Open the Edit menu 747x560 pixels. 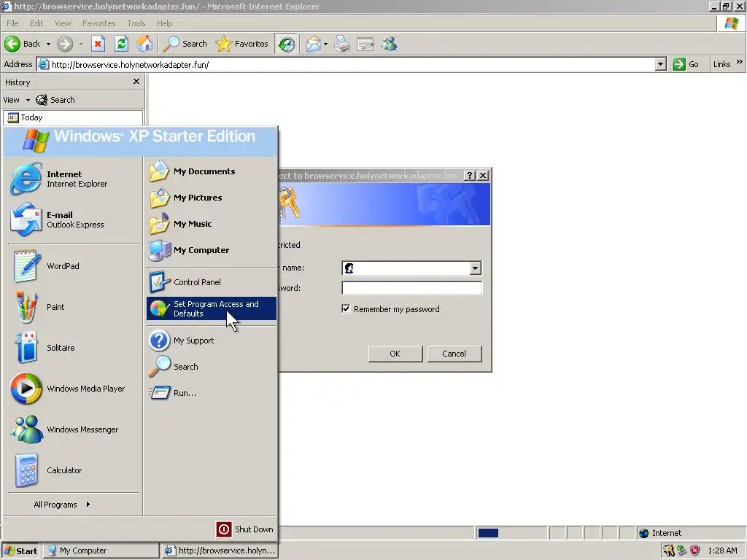[x=36, y=23]
